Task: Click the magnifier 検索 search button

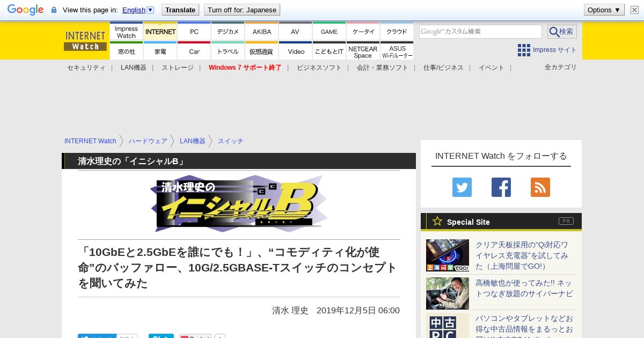Action: click(562, 32)
